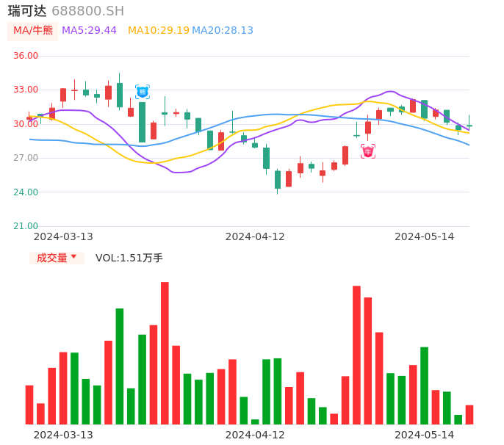The height and width of the screenshot is (445, 504).
Task: Click the 27.00 price axis label
Action: (x=26, y=158)
